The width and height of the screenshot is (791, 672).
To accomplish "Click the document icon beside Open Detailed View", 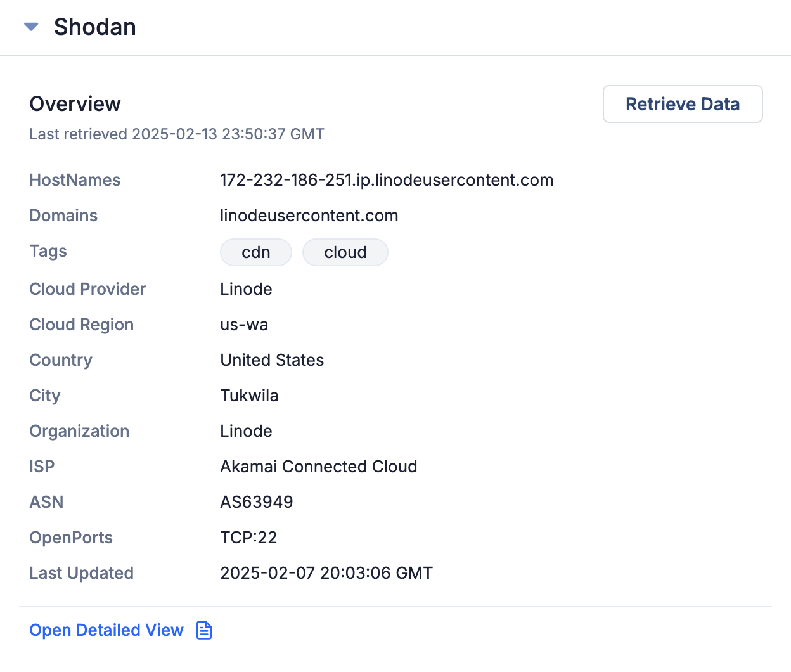I will coord(203,630).
